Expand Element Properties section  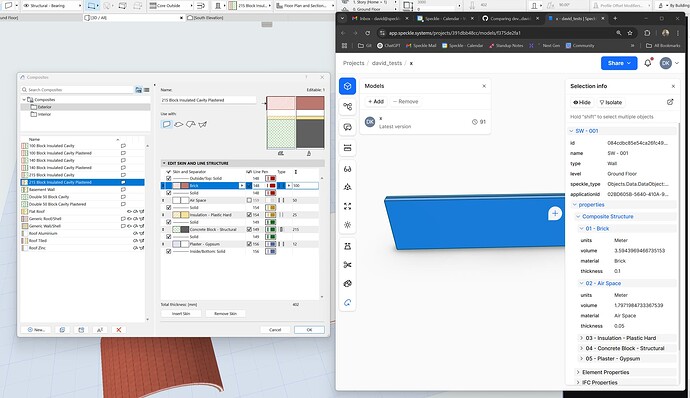[606, 372]
